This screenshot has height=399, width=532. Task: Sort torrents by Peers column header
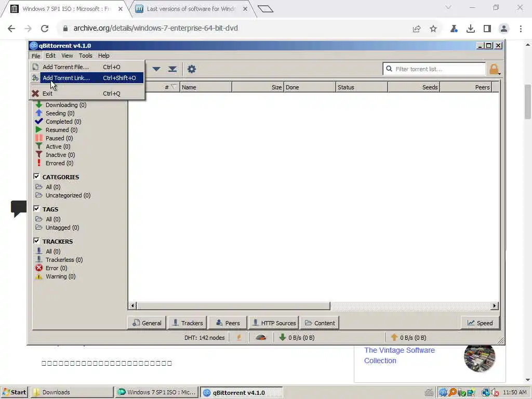466,87
